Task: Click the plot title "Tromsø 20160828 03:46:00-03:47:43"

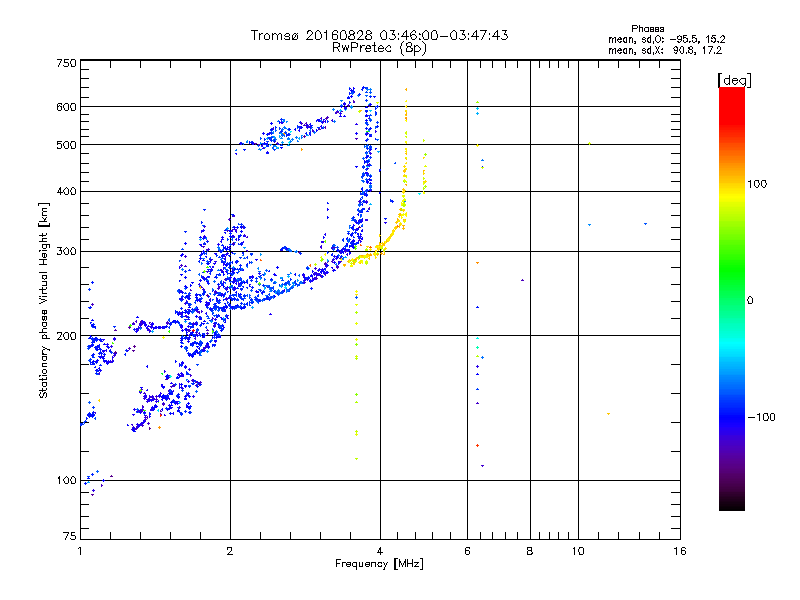Action: (x=379, y=35)
